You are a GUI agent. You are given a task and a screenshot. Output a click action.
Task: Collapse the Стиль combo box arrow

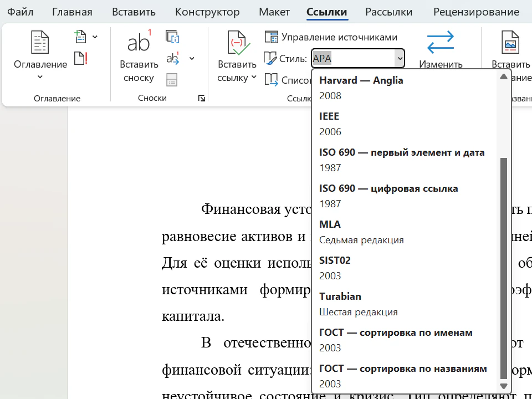click(400, 58)
